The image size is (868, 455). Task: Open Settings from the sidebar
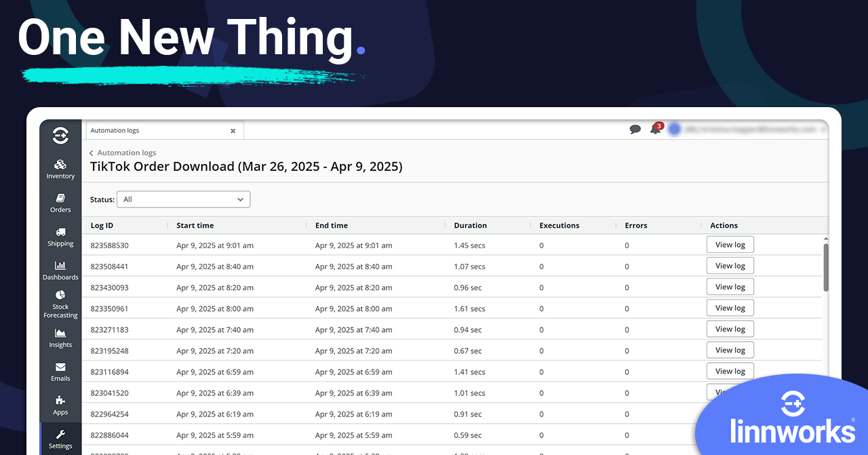click(60, 439)
